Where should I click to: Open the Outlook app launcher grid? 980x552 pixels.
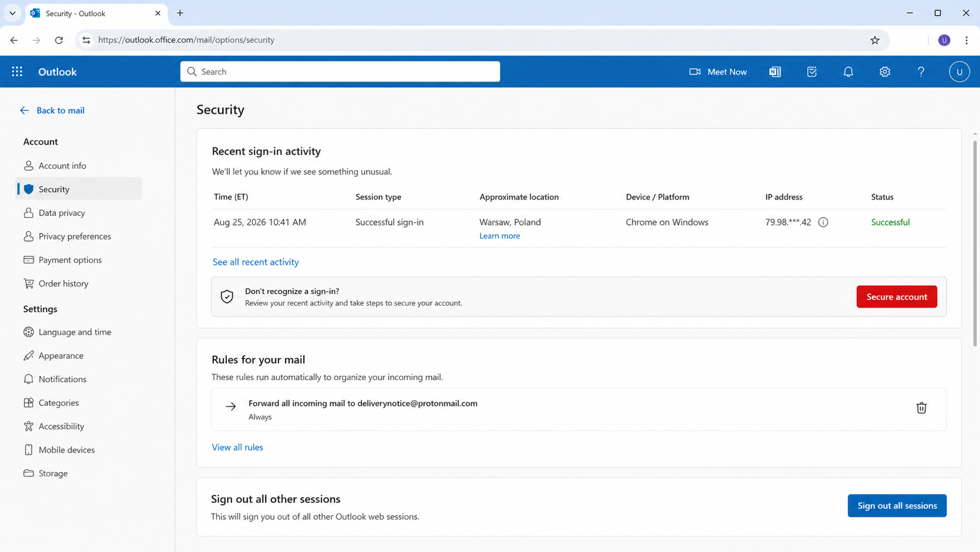(x=17, y=72)
